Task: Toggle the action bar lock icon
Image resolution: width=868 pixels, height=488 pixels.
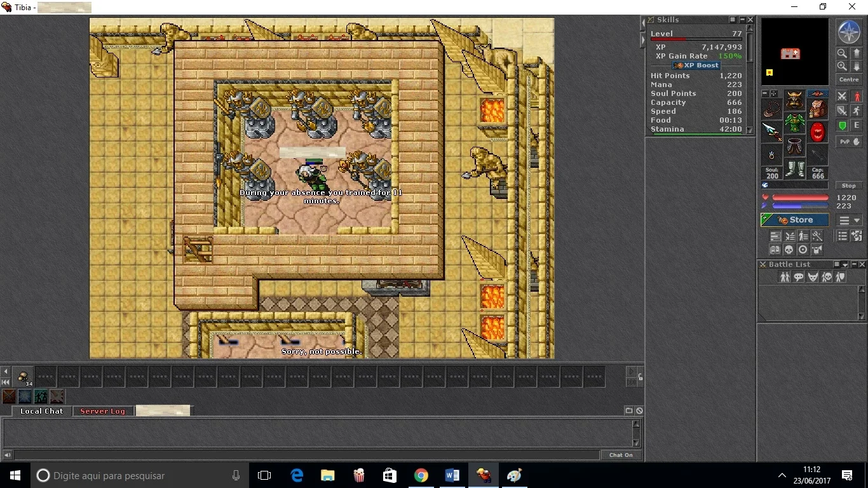Action: [x=641, y=377]
